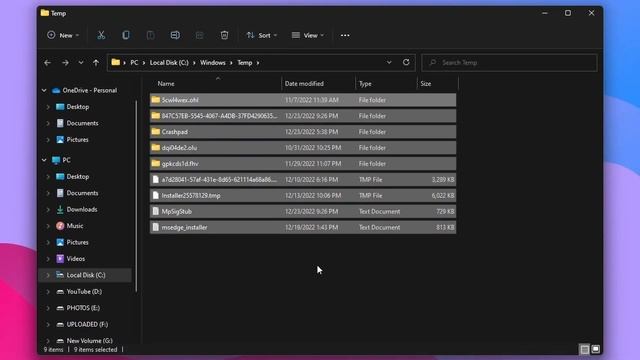The image size is (640, 360).
Task: Expand the Downloads tree node
Action: [48, 210]
